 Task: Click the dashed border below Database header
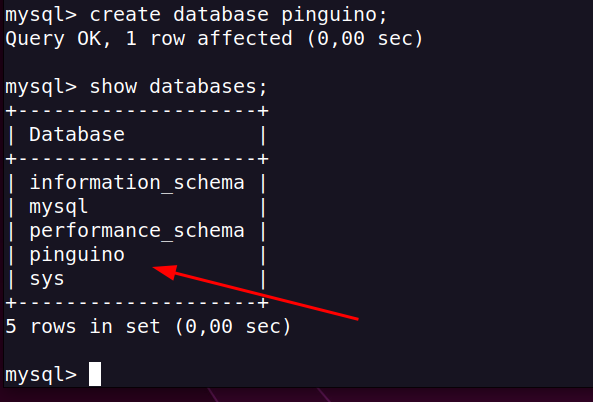[x=137, y=159]
